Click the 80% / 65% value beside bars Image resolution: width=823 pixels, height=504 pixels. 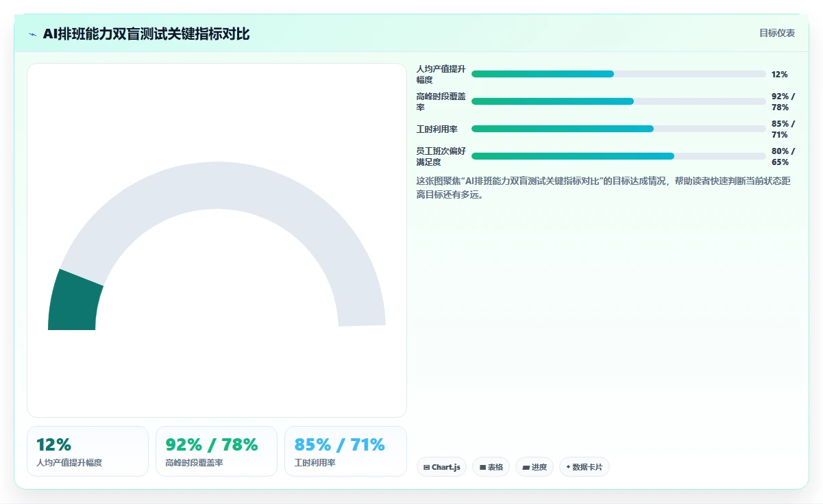(x=783, y=157)
